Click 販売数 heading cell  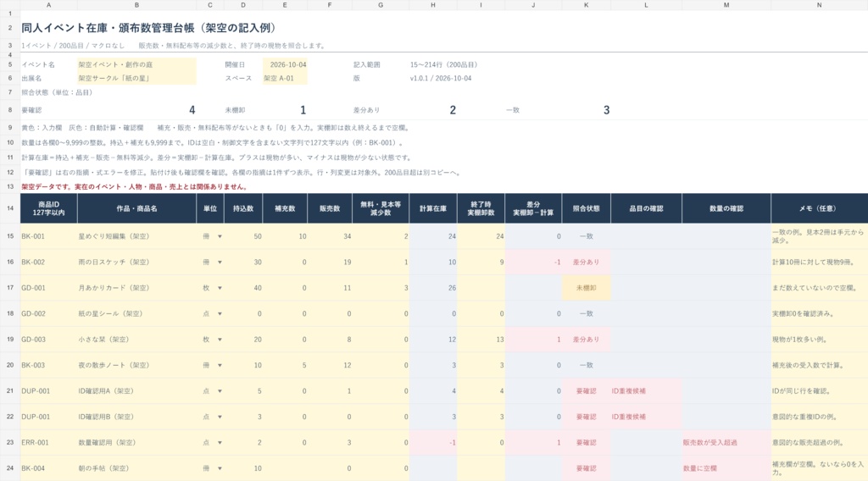tap(330, 208)
